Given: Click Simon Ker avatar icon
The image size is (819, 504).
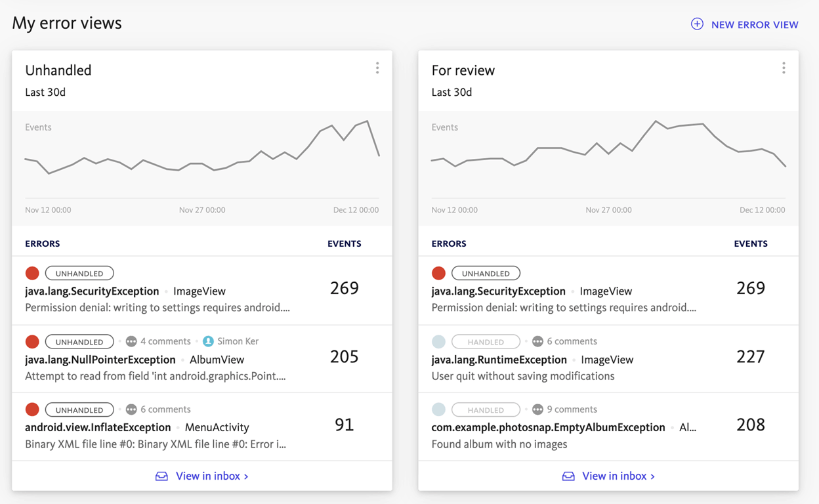Looking at the screenshot, I should pos(208,341).
